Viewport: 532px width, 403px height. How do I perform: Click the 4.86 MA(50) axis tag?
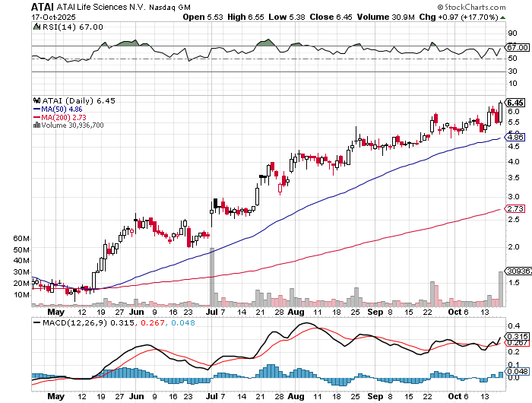pos(515,137)
